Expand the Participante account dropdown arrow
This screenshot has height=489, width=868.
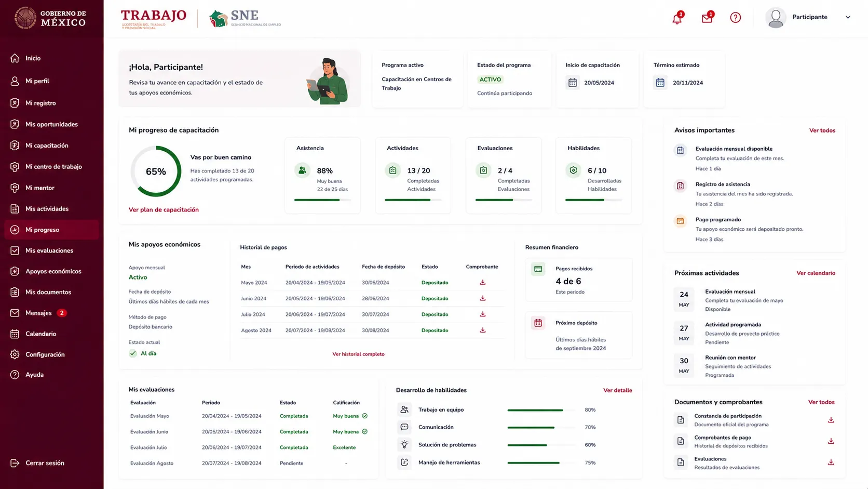[x=848, y=17]
